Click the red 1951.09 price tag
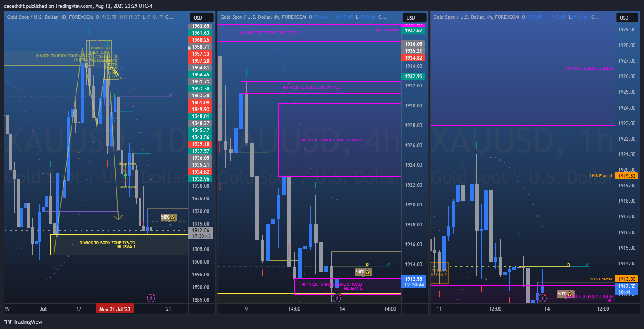 [201, 103]
